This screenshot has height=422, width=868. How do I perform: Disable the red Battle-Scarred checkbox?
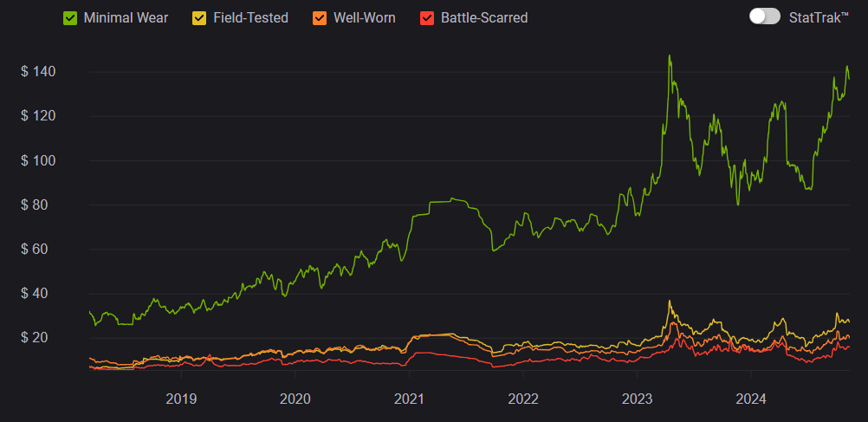click(x=426, y=17)
